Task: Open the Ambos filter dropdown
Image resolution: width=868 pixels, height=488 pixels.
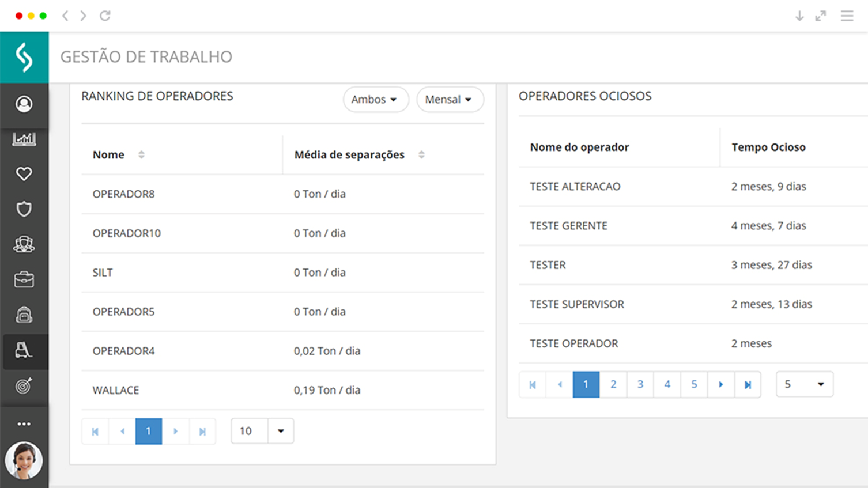Action: (376, 99)
